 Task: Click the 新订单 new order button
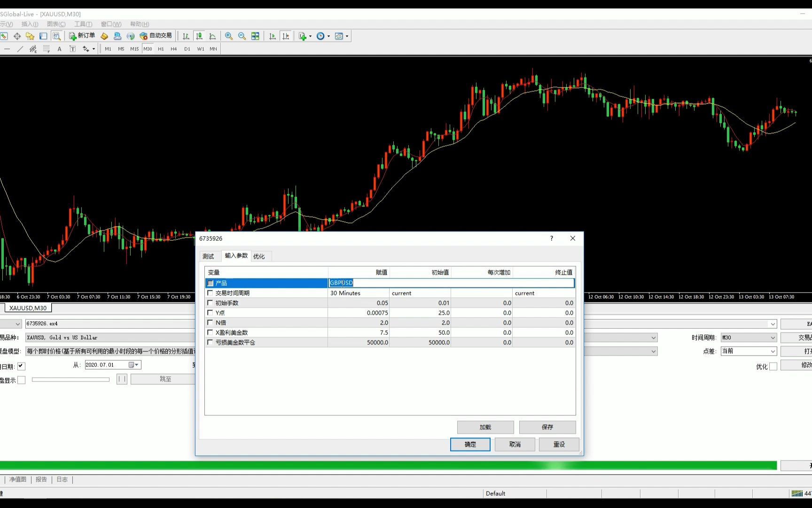pos(82,36)
